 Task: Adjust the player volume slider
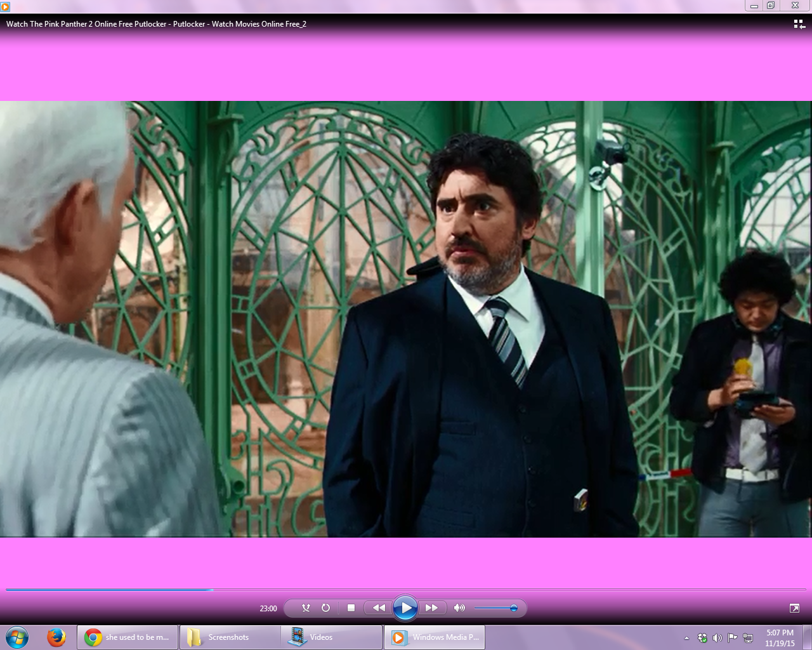coord(496,608)
